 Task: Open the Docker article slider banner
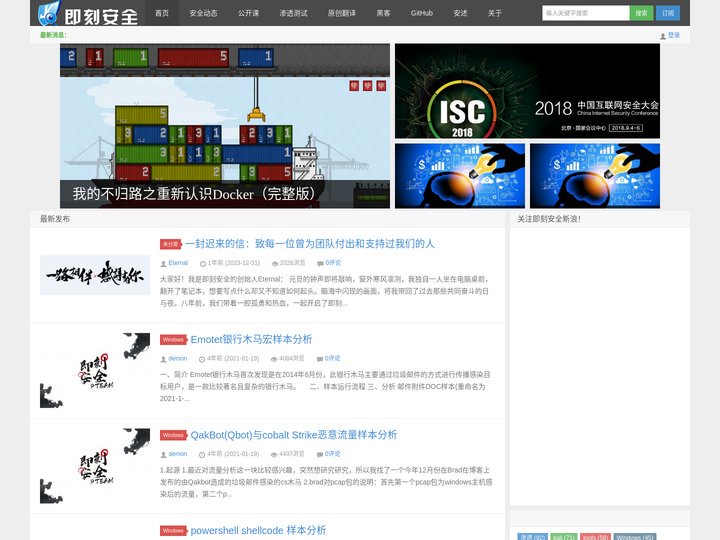(225, 126)
